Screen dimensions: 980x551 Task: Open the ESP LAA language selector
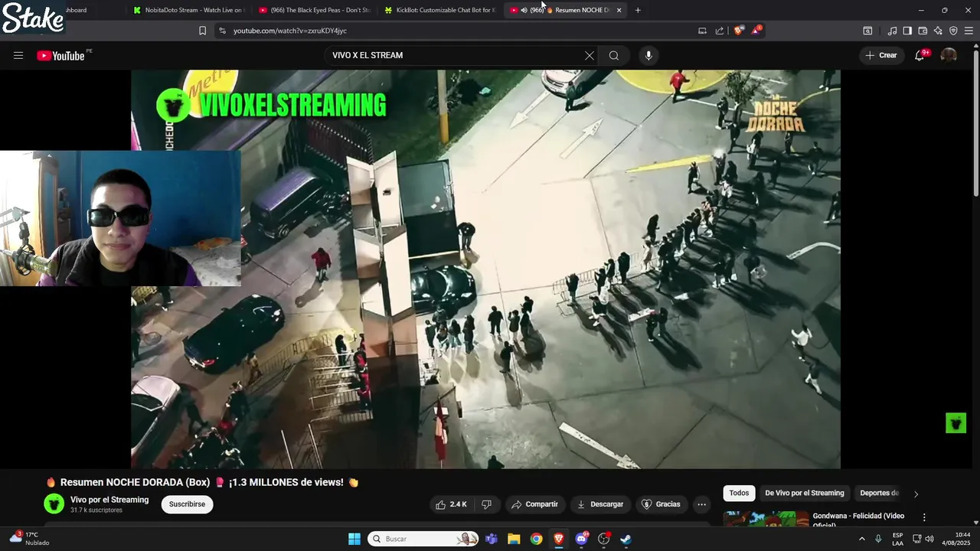897,539
